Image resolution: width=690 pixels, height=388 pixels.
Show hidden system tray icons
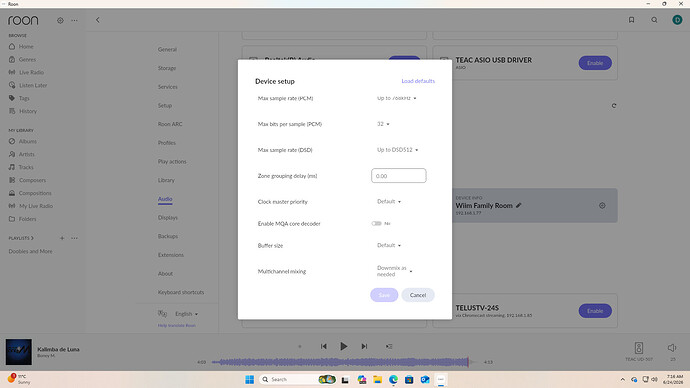click(x=622, y=379)
